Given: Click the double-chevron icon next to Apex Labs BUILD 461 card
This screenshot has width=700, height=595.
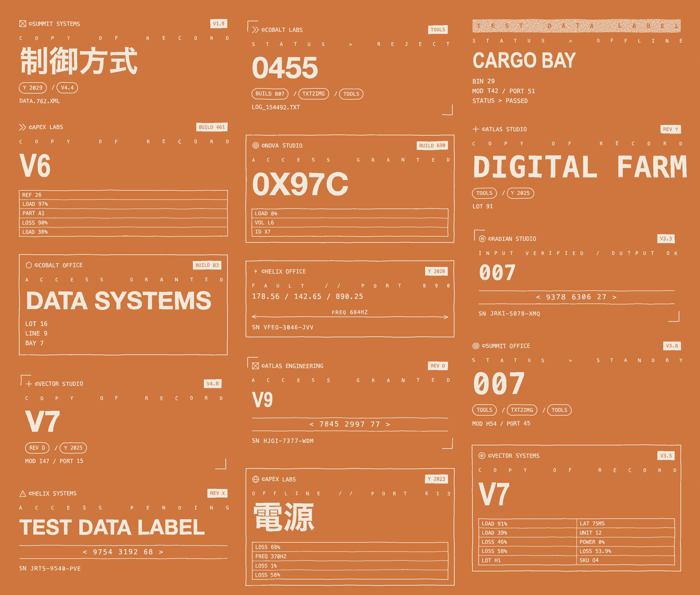Looking at the screenshot, I should point(23,127).
